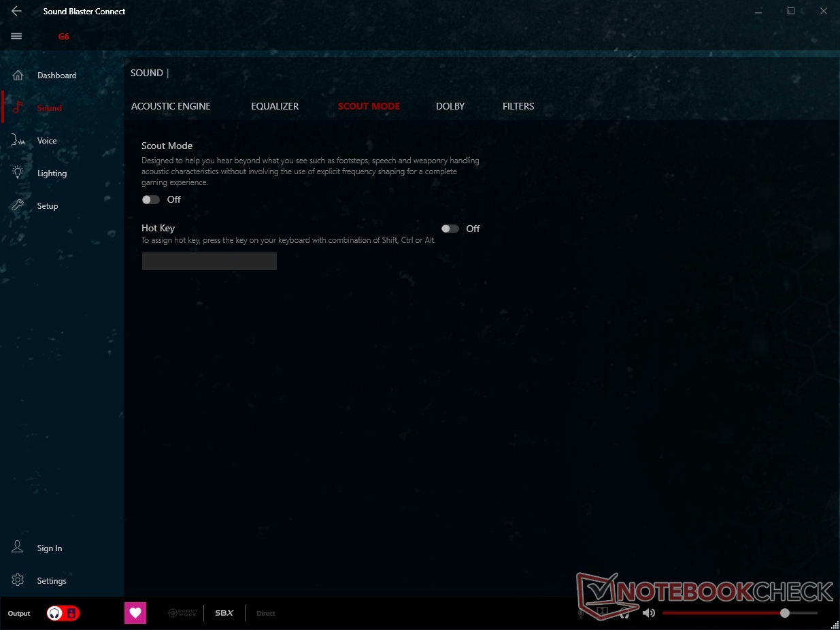Open the Dashboard home icon
This screenshot has height=630, width=840.
tap(18, 76)
